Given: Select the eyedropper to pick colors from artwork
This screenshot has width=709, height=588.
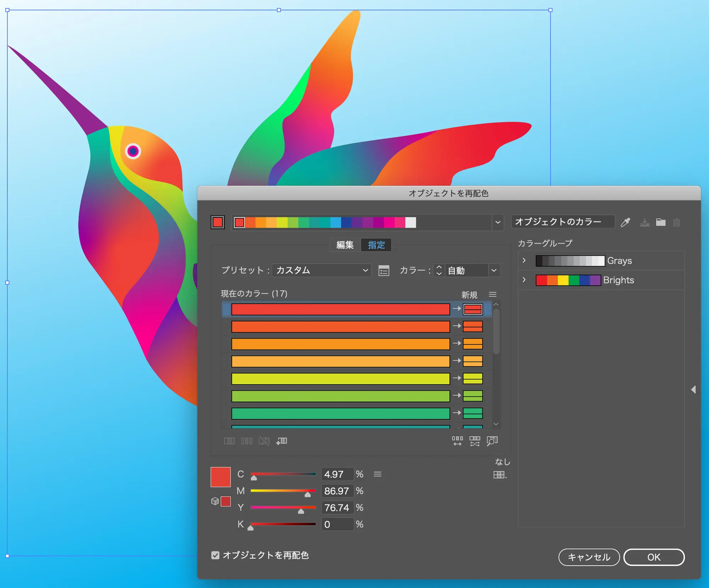Looking at the screenshot, I should pos(626,222).
